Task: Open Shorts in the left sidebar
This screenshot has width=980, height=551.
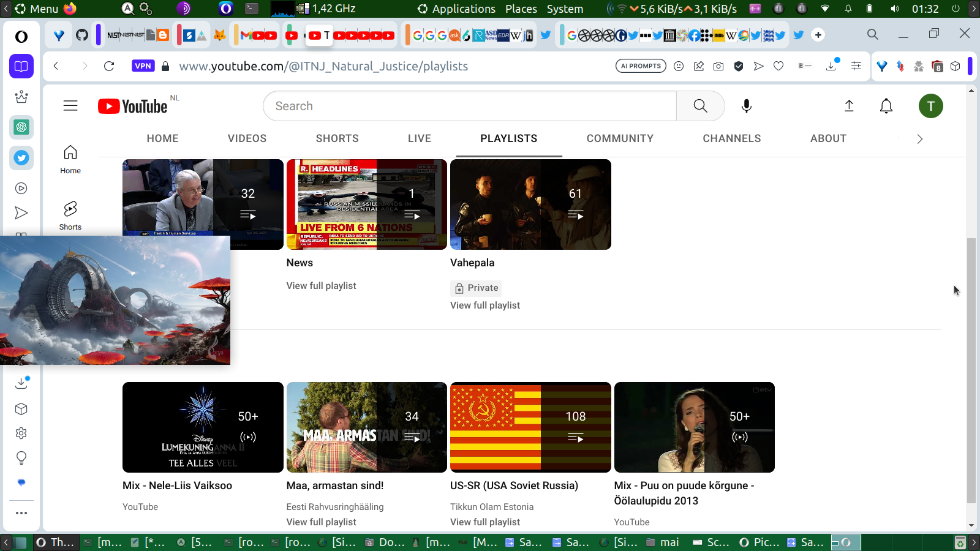Action: pyautogui.click(x=70, y=216)
